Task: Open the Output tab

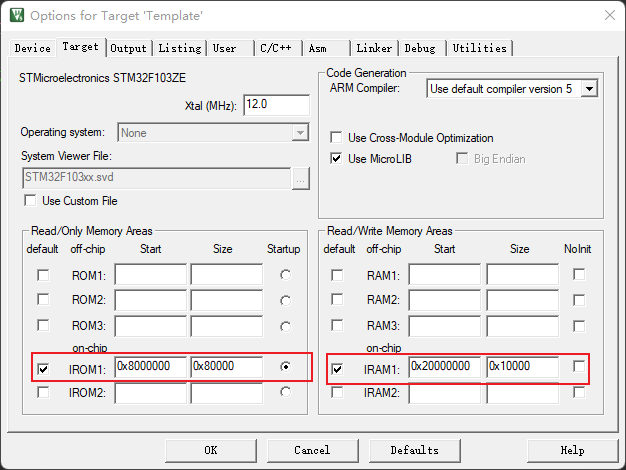Action: (129, 48)
